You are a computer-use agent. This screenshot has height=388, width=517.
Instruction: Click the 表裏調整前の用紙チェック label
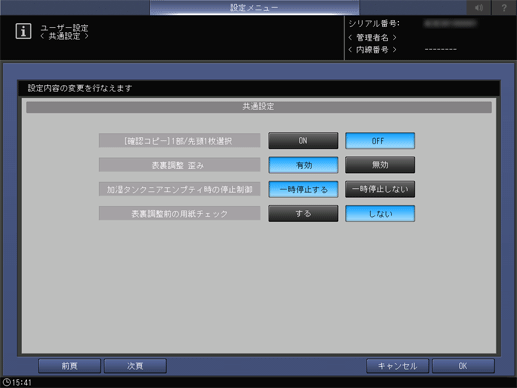tap(179, 214)
